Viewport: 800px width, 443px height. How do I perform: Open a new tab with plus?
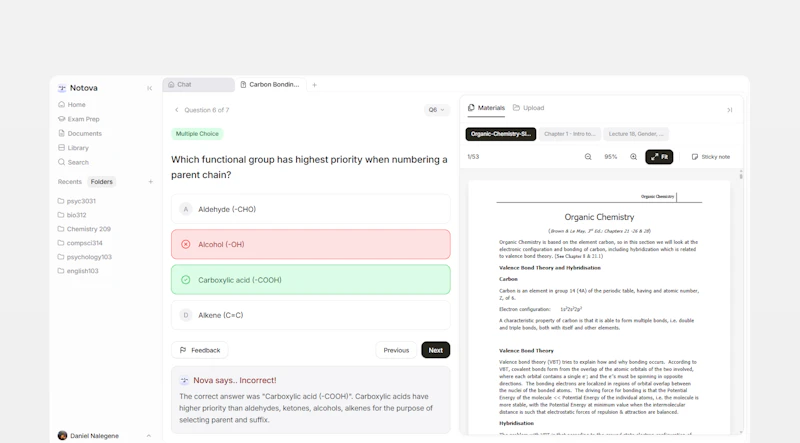click(x=314, y=85)
